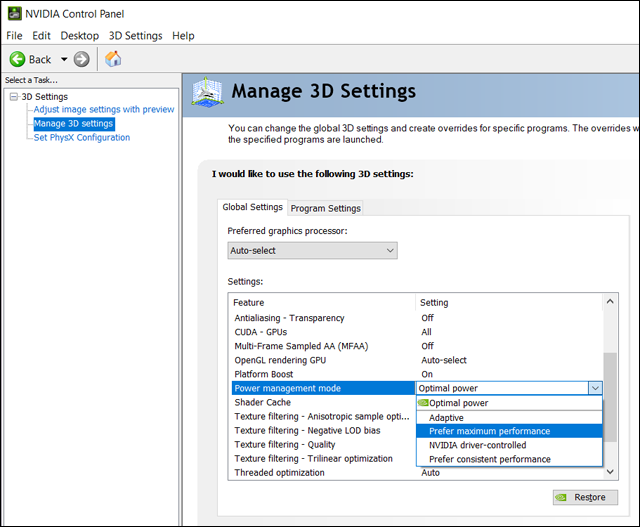Click the On value for Platform Boost

(427, 374)
